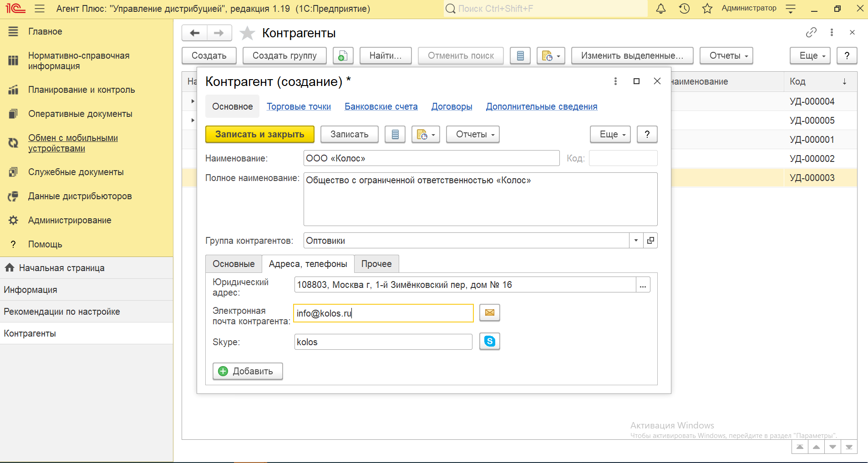Open the list toolbar create-based-on dropdown

point(551,55)
